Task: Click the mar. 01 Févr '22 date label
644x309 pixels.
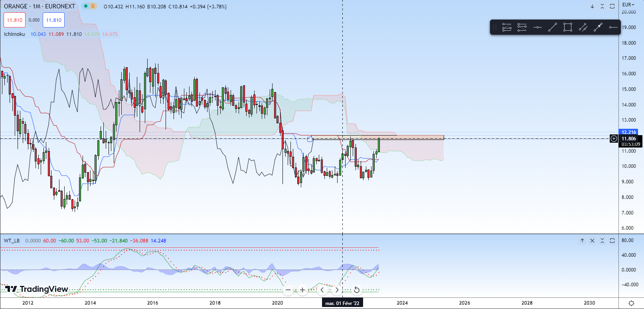Action: (x=342, y=303)
